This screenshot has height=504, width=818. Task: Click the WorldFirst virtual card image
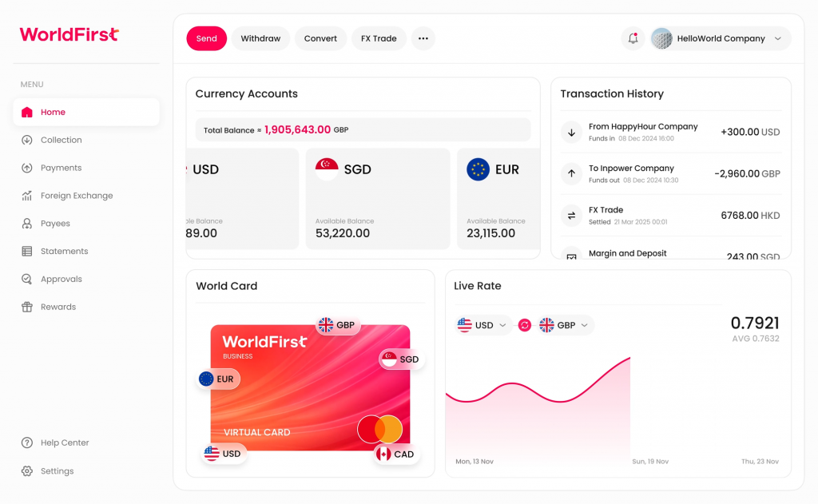(310, 388)
